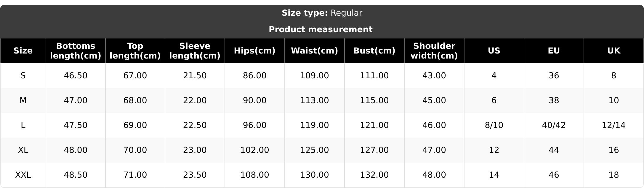This screenshot has height=188, width=644.
Task: Select the XL size row label
Action: pos(23,150)
